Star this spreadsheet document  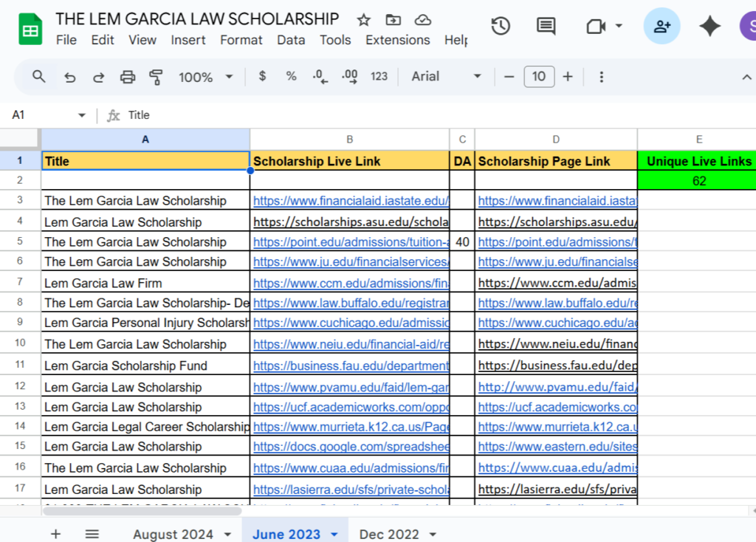coord(363,20)
